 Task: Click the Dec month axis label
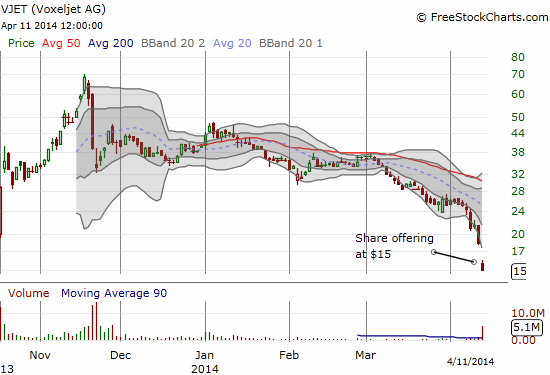[120, 355]
